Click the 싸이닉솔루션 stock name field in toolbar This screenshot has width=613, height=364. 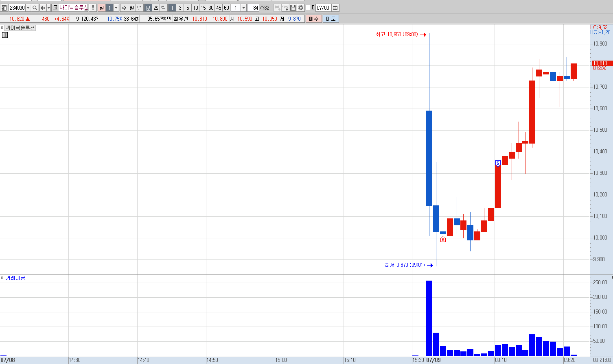click(73, 8)
